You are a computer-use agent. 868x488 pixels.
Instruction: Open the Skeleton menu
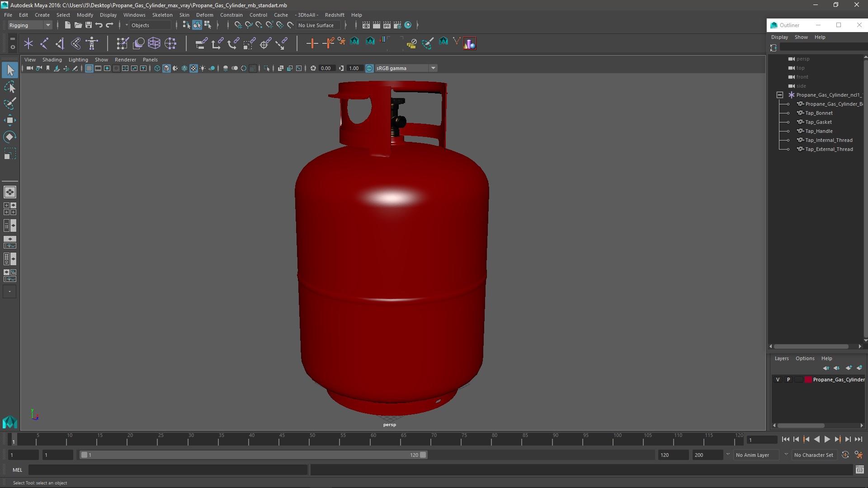(162, 15)
